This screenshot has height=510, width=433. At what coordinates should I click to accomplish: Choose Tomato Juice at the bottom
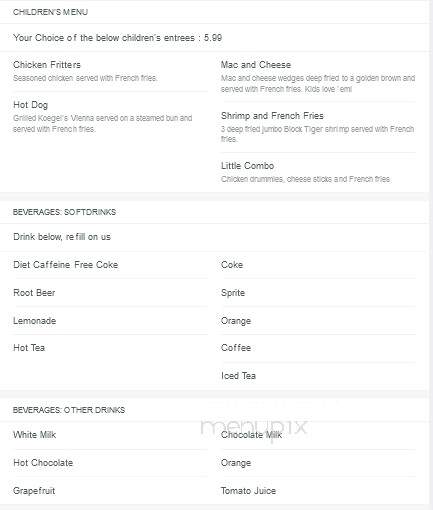248,491
